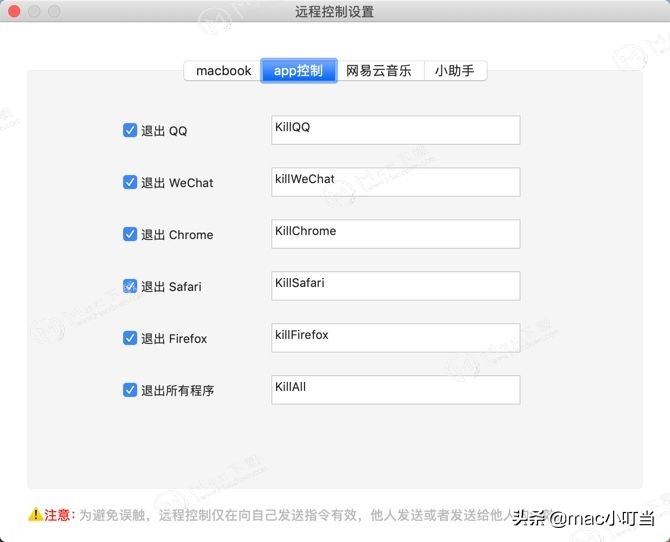Click the killFirefox command field
The image size is (670, 542).
click(x=396, y=338)
